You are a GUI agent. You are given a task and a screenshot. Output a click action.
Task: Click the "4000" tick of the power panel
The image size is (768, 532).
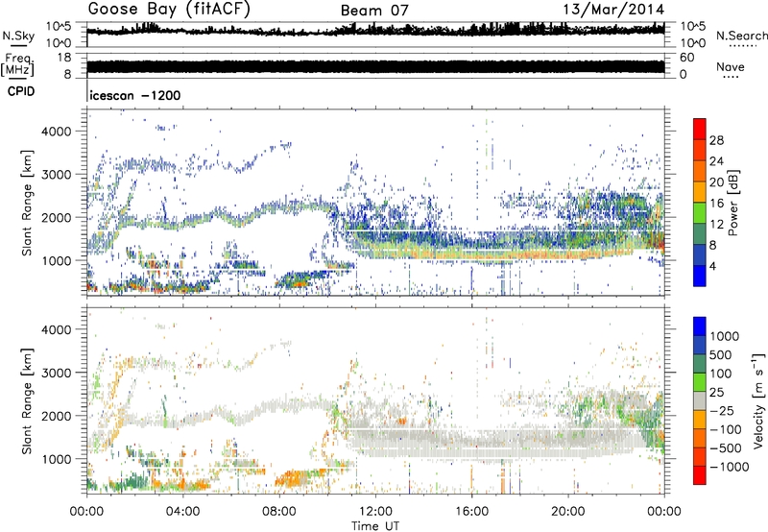[x=56, y=132]
